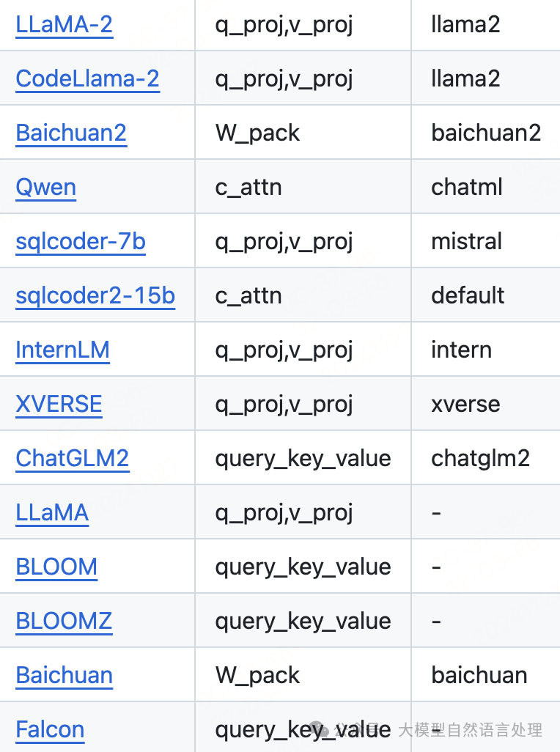Open the ChatGLM2 model link
The width and height of the screenshot is (560, 752).
tap(72, 459)
